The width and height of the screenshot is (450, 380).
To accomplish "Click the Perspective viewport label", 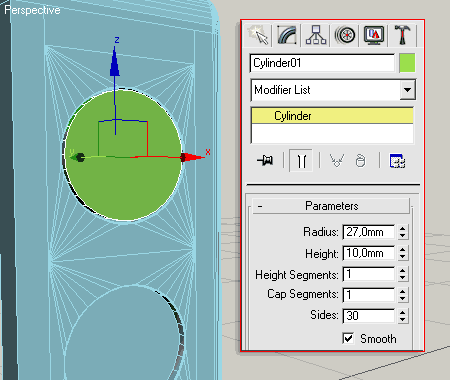I will point(32,10).
